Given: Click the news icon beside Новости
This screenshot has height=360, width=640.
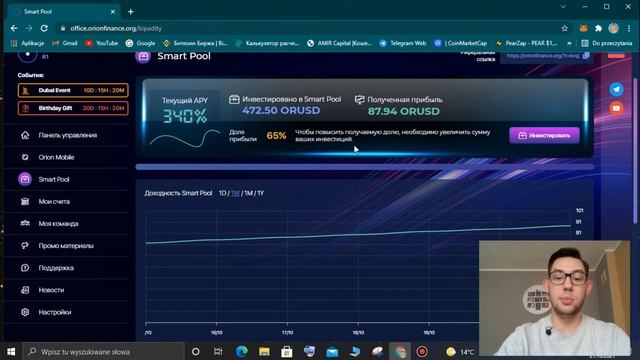Looking at the screenshot, I should coord(25,290).
